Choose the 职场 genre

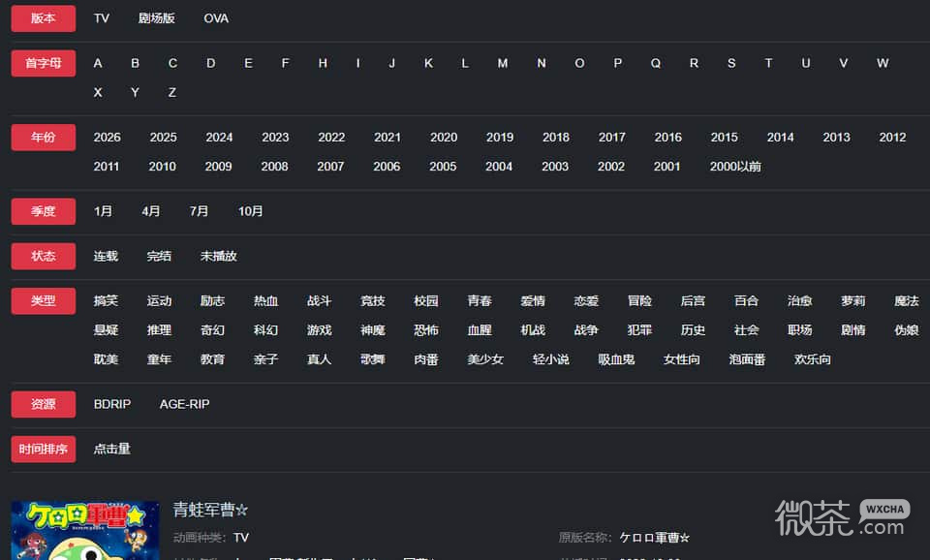(x=799, y=329)
